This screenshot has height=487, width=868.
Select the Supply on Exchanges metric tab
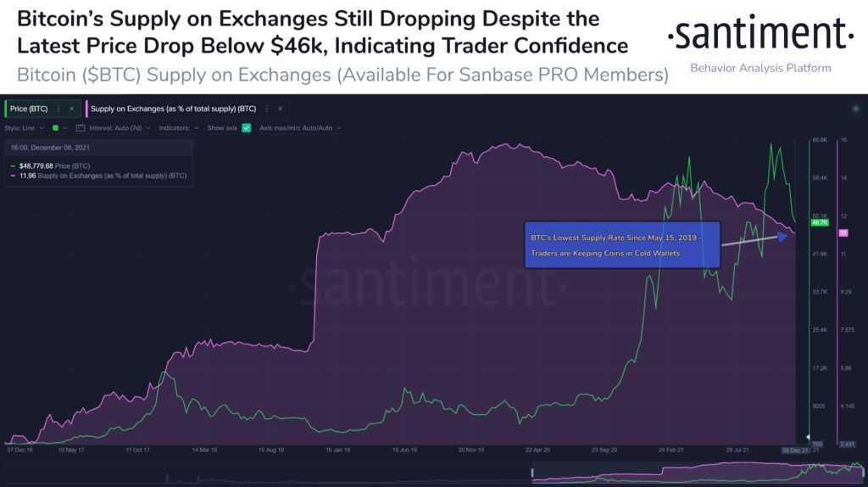173,109
